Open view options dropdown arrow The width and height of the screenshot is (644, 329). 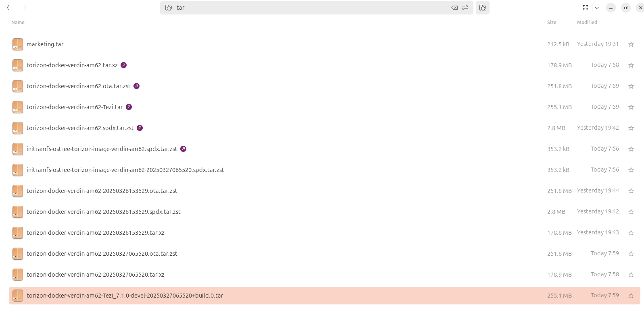click(597, 8)
